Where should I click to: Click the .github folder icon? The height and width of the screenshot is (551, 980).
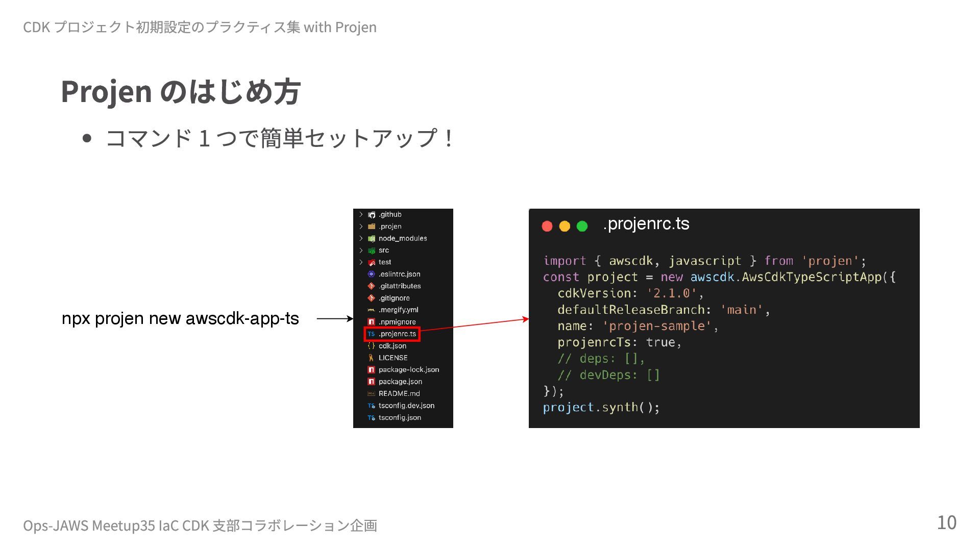pos(372,215)
